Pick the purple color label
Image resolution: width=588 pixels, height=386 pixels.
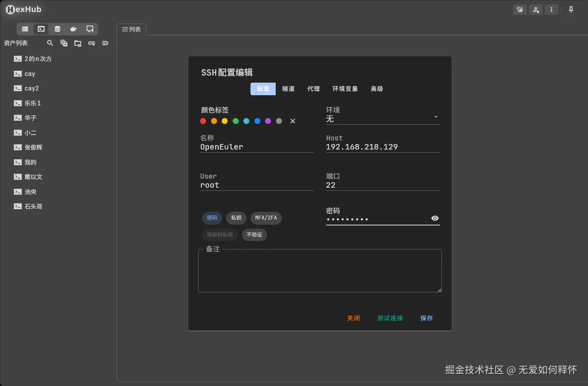tap(268, 121)
